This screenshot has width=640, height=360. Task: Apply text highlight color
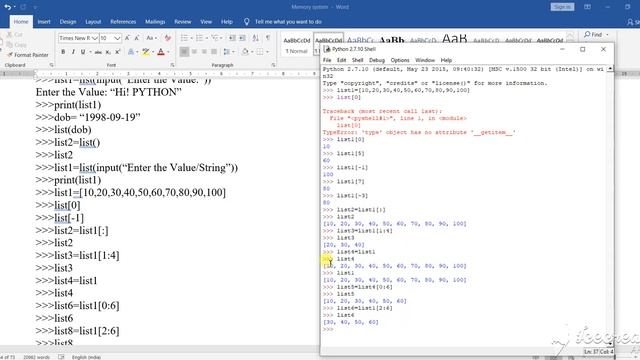(145, 52)
